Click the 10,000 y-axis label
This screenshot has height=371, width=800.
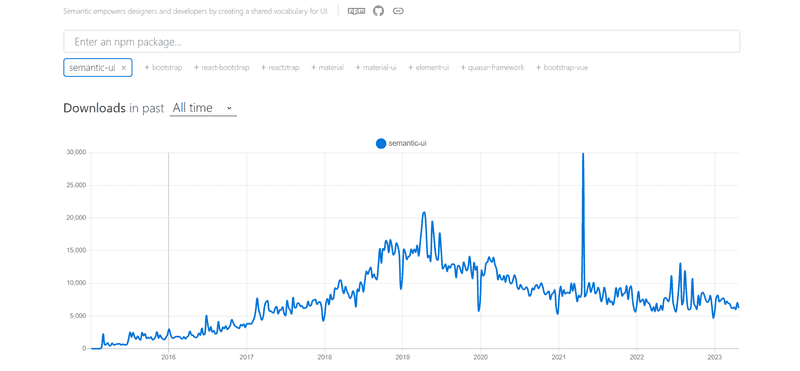pyautogui.click(x=77, y=283)
